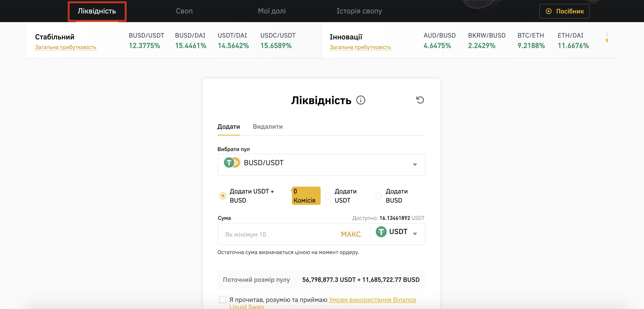Screen dimensions: 644x309
Task: Open Загальна прибутковість link under Стабільний
Action: [65, 47]
